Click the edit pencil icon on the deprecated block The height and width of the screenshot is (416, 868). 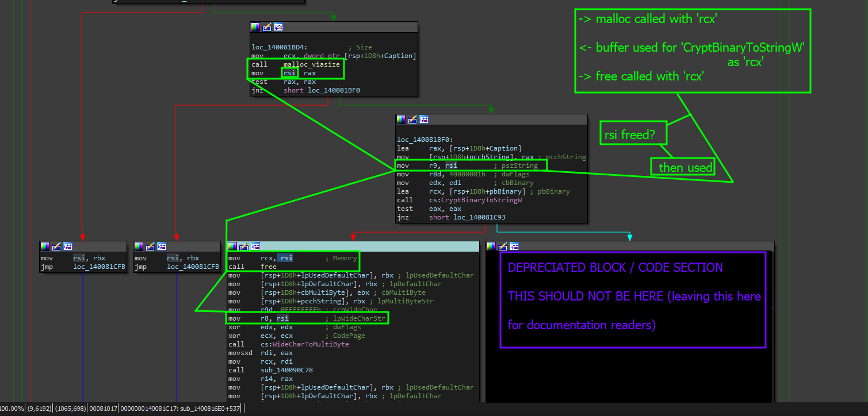point(503,246)
